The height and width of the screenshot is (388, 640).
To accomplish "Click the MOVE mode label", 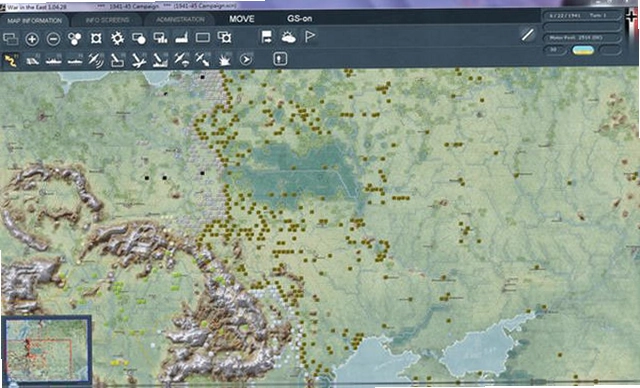I will pos(242,19).
